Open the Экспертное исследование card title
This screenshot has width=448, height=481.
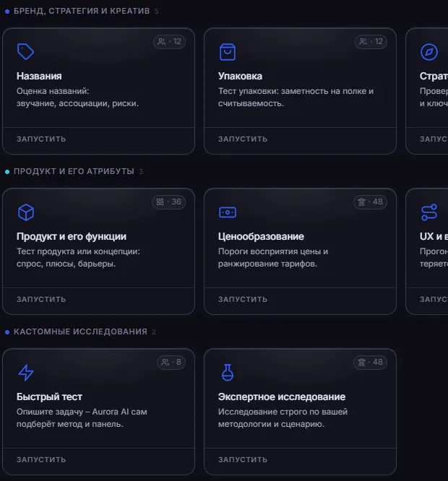[x=281, y=396]
